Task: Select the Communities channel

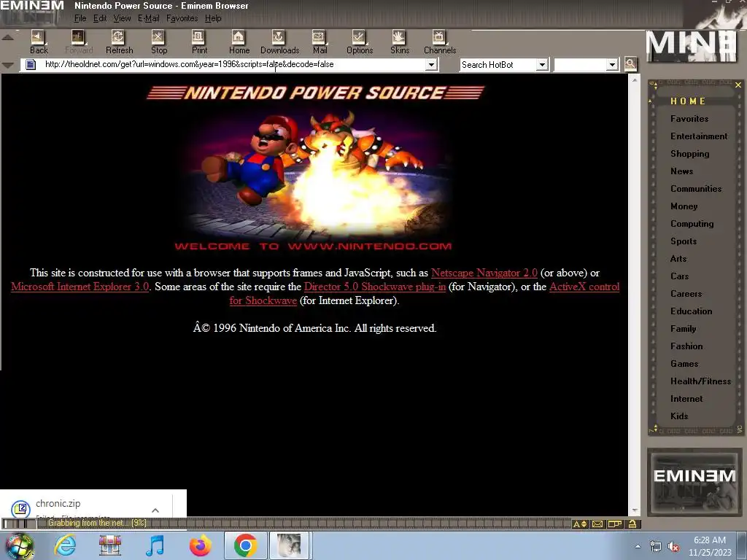Action: tap(695, 189)
